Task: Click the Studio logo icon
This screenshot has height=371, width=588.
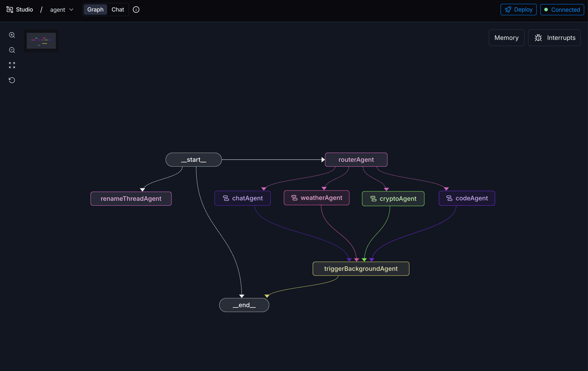Action: (10, 9)
